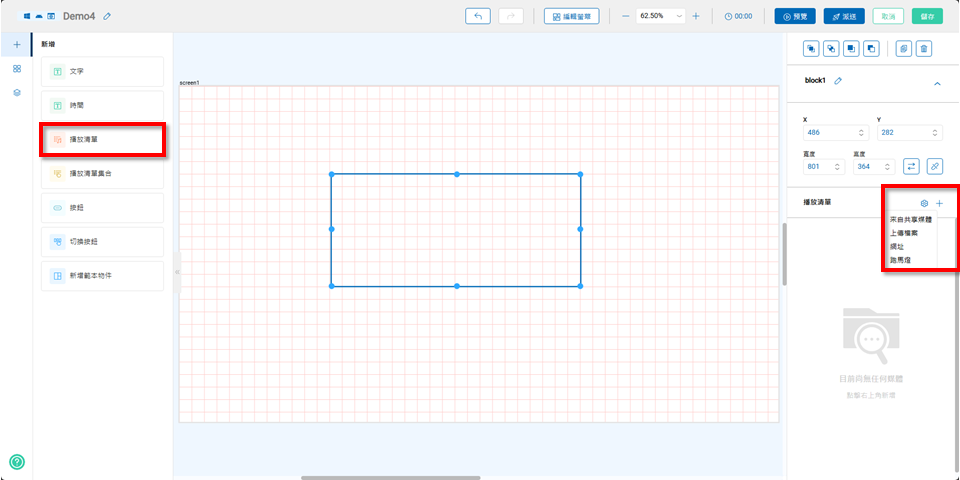Edit the Demo4 project name pencil
The height and width of the screenshot is (480, 960).
point(107,16)
